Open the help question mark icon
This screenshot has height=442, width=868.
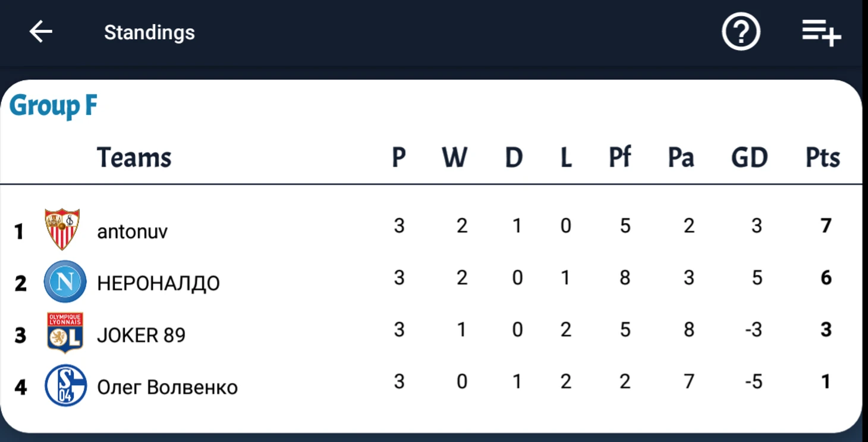click(x=741, y=32)
